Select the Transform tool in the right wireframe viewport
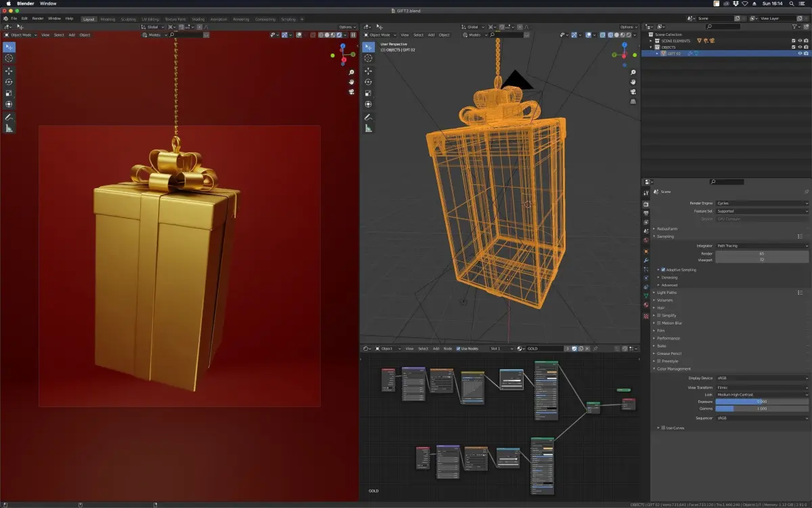 pyautogui.click(x=368, y=104)
